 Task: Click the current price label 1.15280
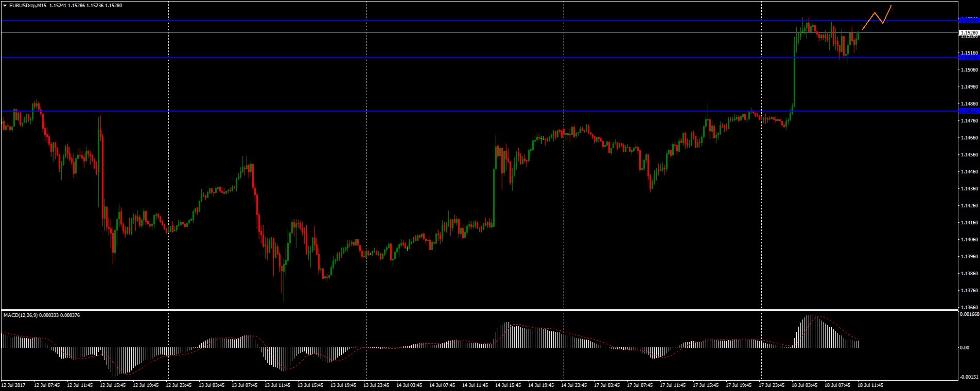968,32
